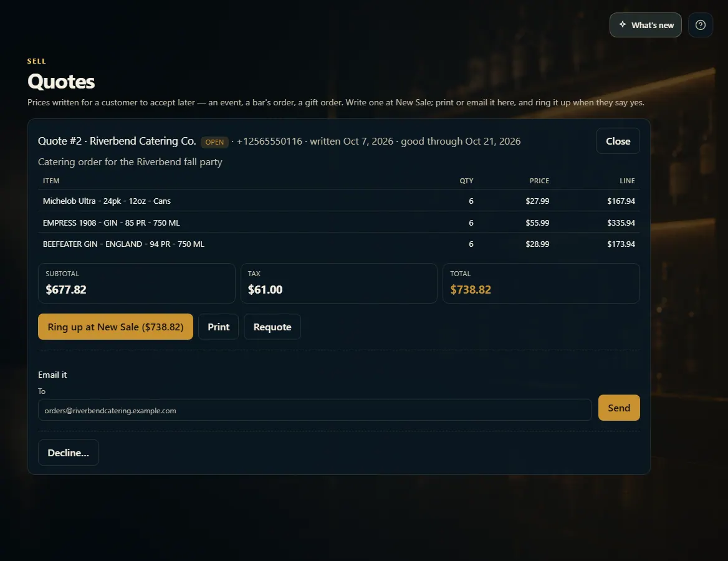Select the Michelob Ultra 24pk row
This screenshot has width=728, height=561.
[x=339, y=201]
